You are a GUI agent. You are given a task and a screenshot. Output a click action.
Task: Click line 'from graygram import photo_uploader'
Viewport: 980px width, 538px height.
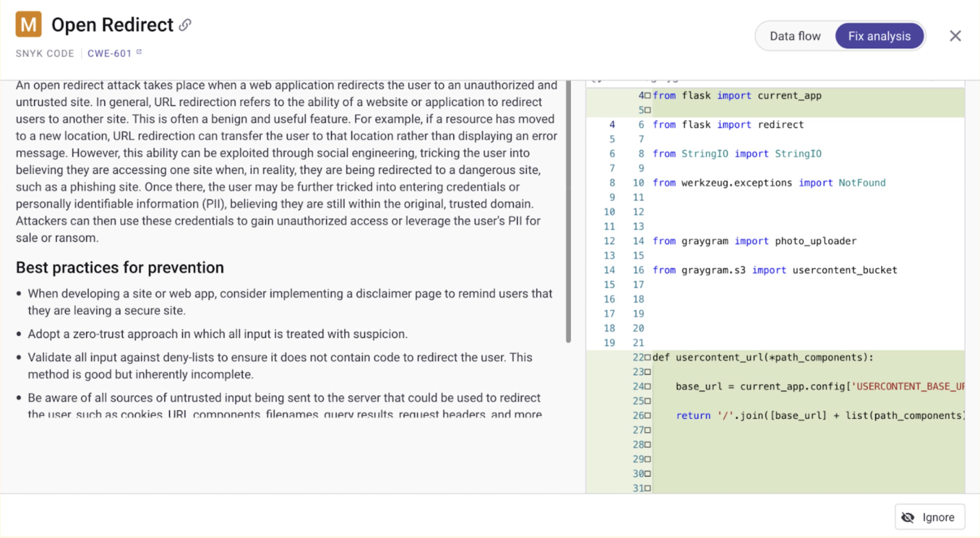click(x=754, y=241)
